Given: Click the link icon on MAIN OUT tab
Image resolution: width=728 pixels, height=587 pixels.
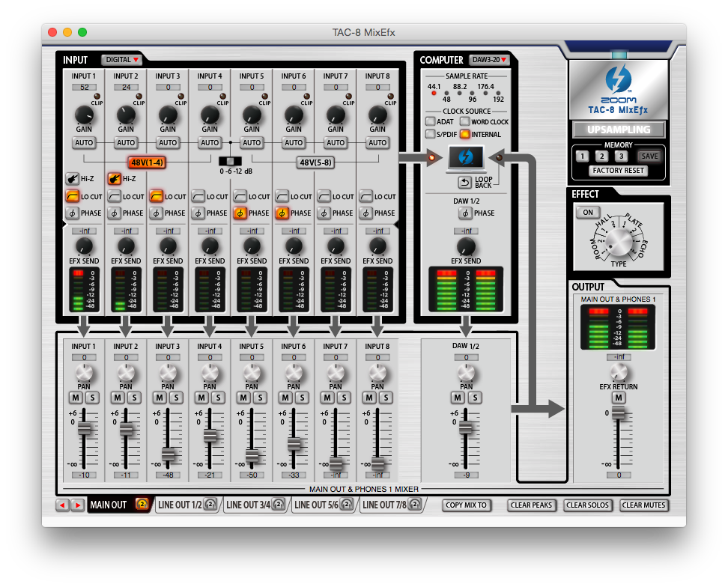Looking at the screenshot, I should click(x=142, y=504).
